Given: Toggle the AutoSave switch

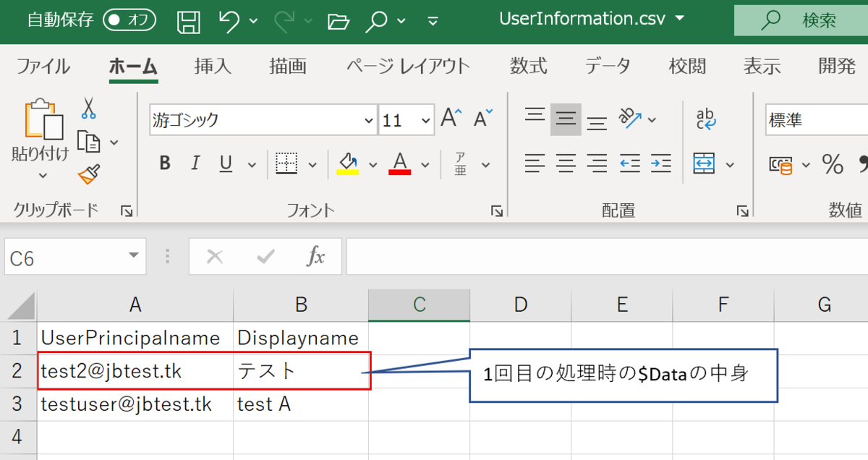Looking at the screenshot, I should [129, 20].
